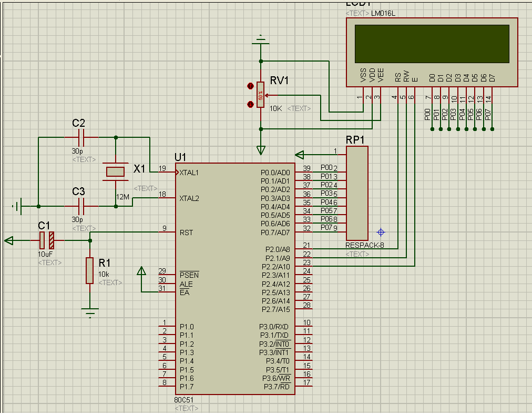Click the crystal oscillator X1 symbol
Image resolution: width=532 pixels, height=414 pixels.
tap(115, 171)
